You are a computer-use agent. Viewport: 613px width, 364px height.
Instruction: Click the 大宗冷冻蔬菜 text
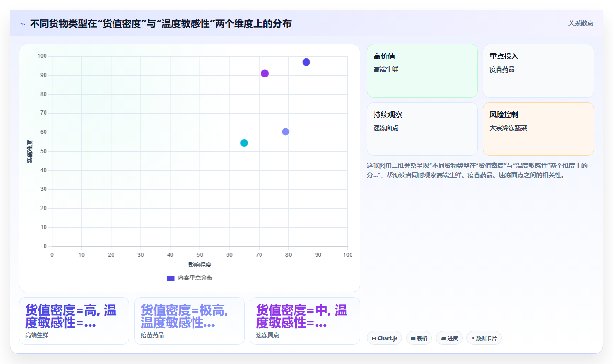[508, 128]
